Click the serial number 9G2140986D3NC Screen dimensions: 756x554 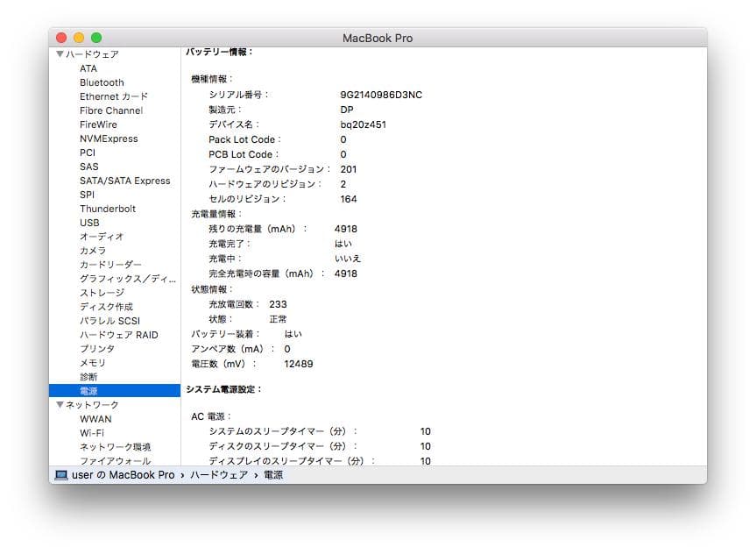[x=381, y=95]
